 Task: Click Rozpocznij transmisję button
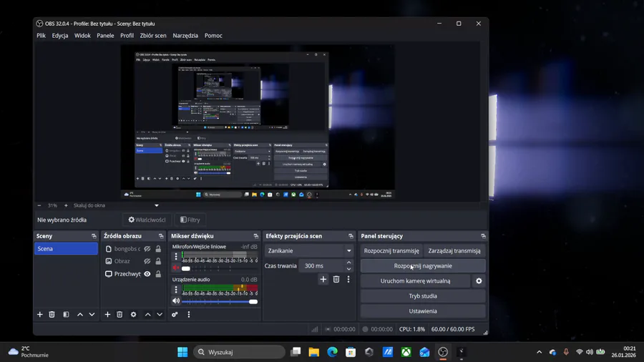(391, 251)
